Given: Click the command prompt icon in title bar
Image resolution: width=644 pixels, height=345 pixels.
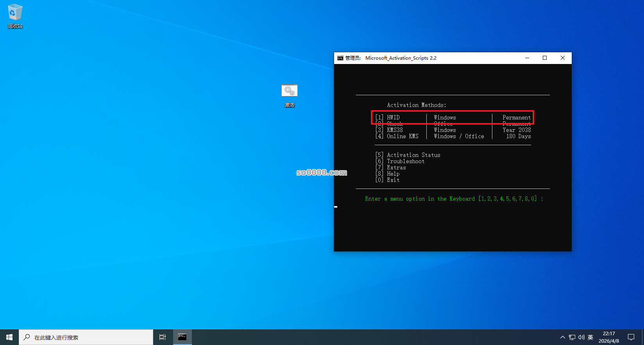Looking at the screenshot, I should [340, 58].
